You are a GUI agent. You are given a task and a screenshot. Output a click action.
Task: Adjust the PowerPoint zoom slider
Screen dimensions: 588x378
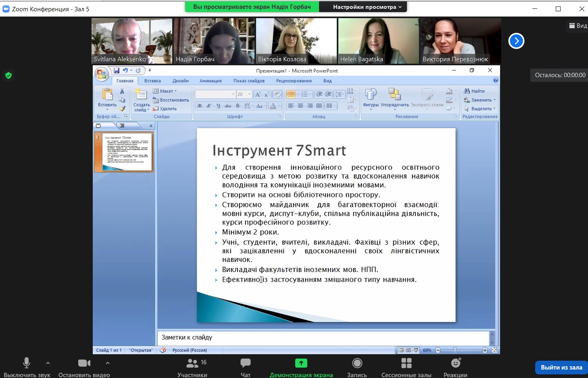pos(455,350)
